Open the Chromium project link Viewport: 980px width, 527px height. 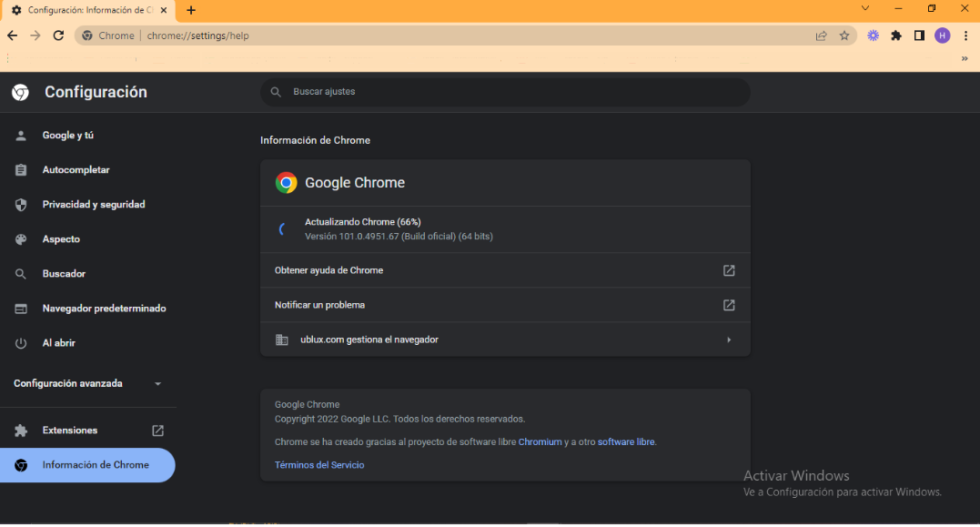pos(540,442)
